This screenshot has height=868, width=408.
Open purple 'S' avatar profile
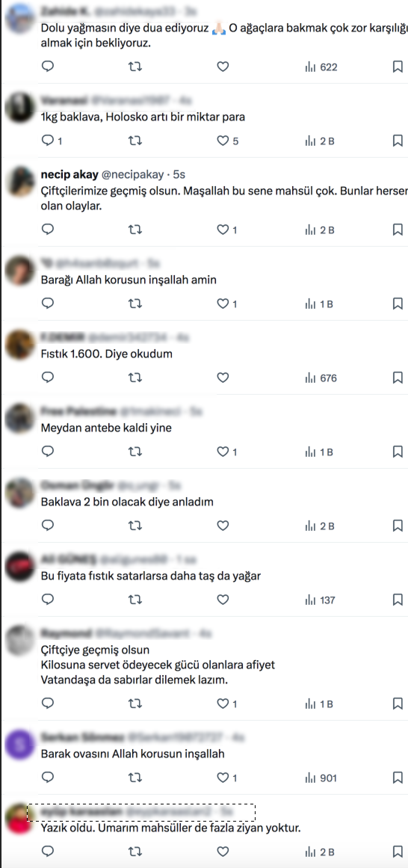pos(19,744)
